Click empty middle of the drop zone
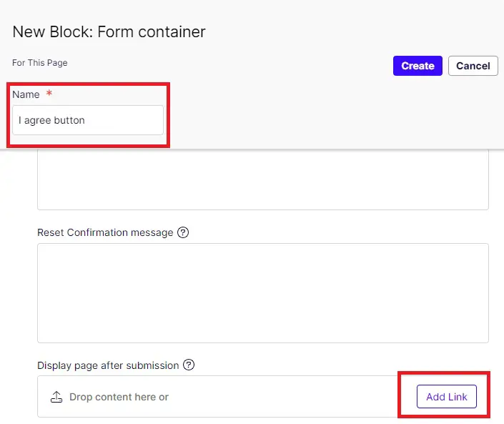The width and height of the screenshot is (504, 424). (x=286, y=397)
